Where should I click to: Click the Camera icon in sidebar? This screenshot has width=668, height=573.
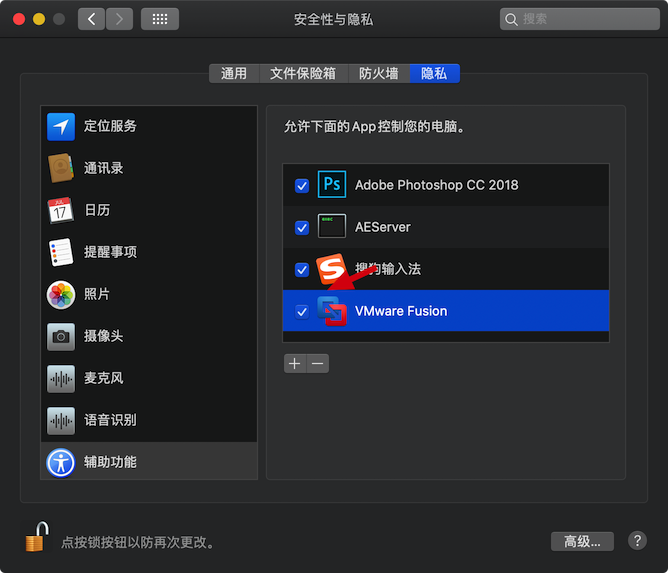[61, 337]
